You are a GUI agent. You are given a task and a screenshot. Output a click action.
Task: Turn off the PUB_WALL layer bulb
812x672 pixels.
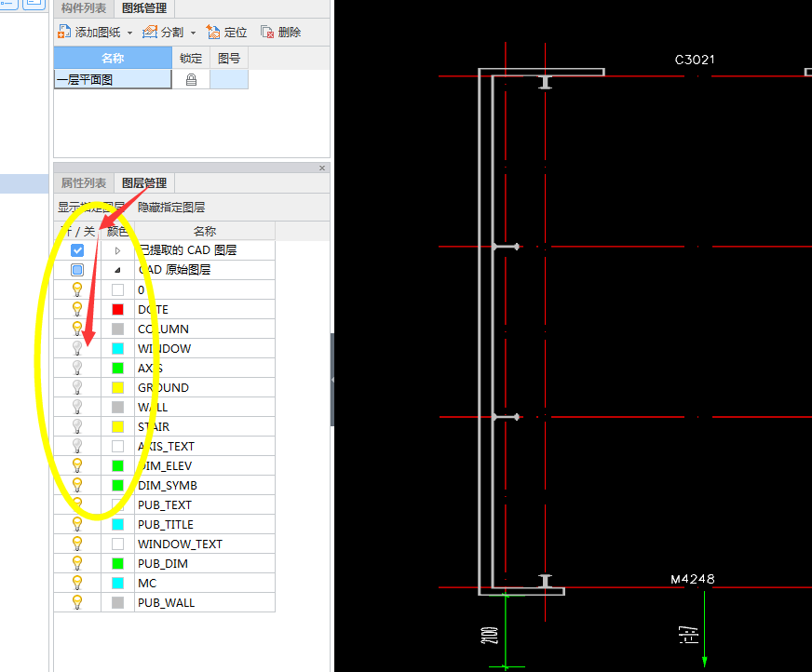point(77,602)
